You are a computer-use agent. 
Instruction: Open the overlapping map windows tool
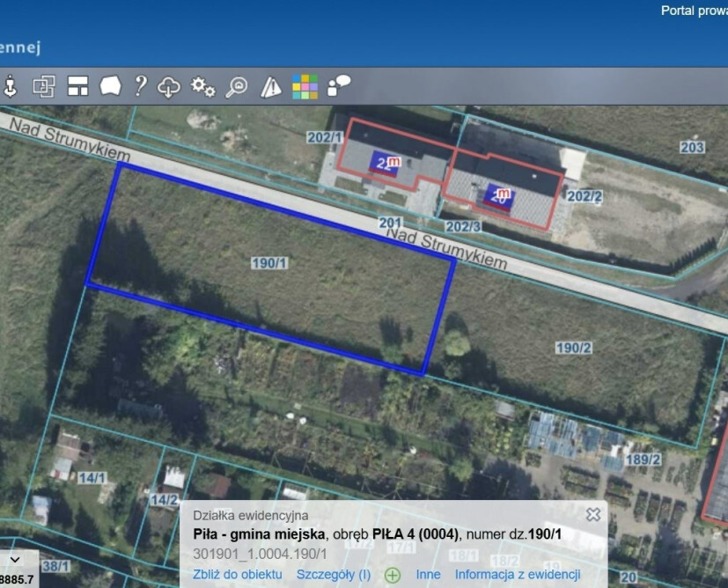tap(44, 85)
